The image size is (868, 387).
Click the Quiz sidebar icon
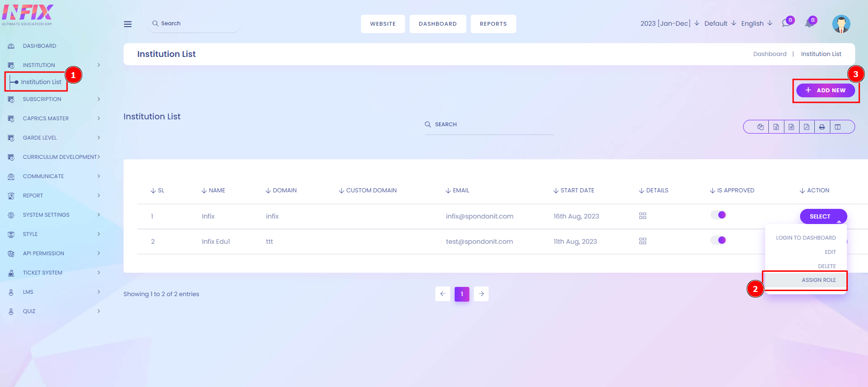coord(11,311)
